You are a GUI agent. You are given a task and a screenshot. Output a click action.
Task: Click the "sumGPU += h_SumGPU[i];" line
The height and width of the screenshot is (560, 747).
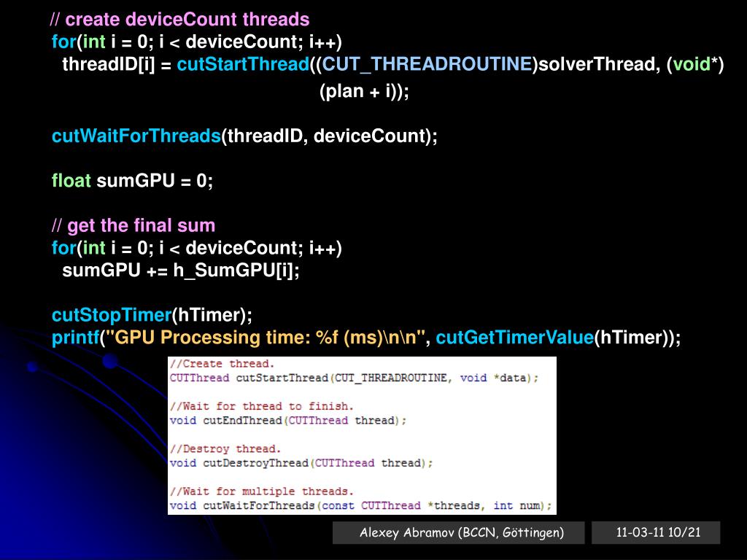click(181, 271)
